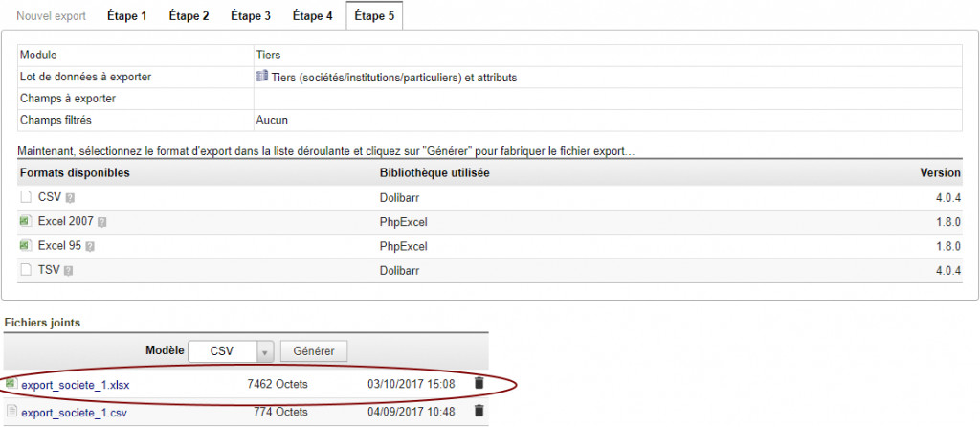Click the Excel 95 format icon
This screenshot has height=427, width=980.
(x=26, y=246)
